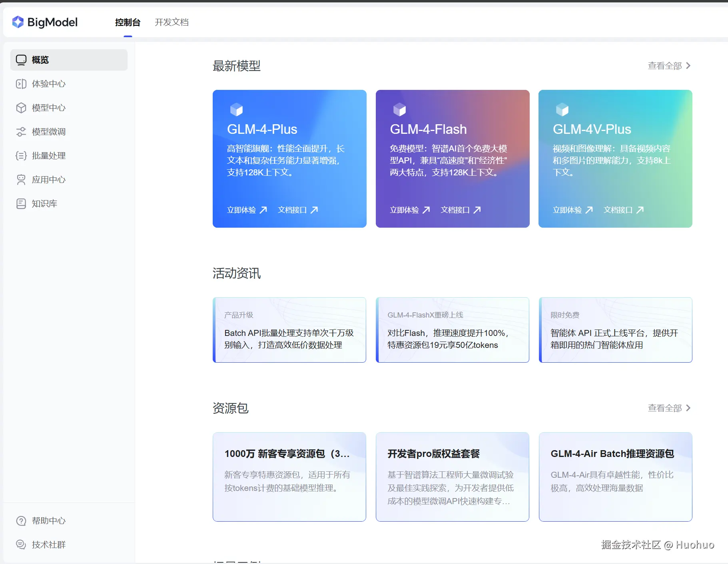
Task: Click the 最新模型 section heading
Action: tap(237, 66)
